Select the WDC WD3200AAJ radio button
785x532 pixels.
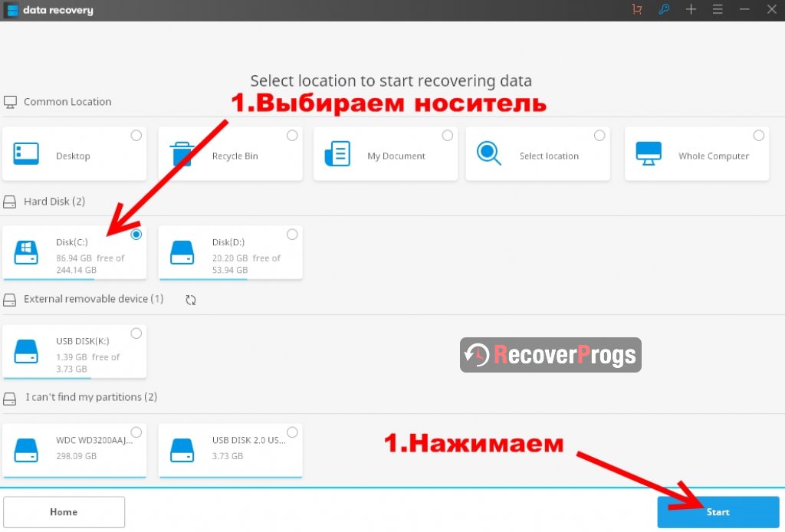pyautogui.click(x=136, y=432)
